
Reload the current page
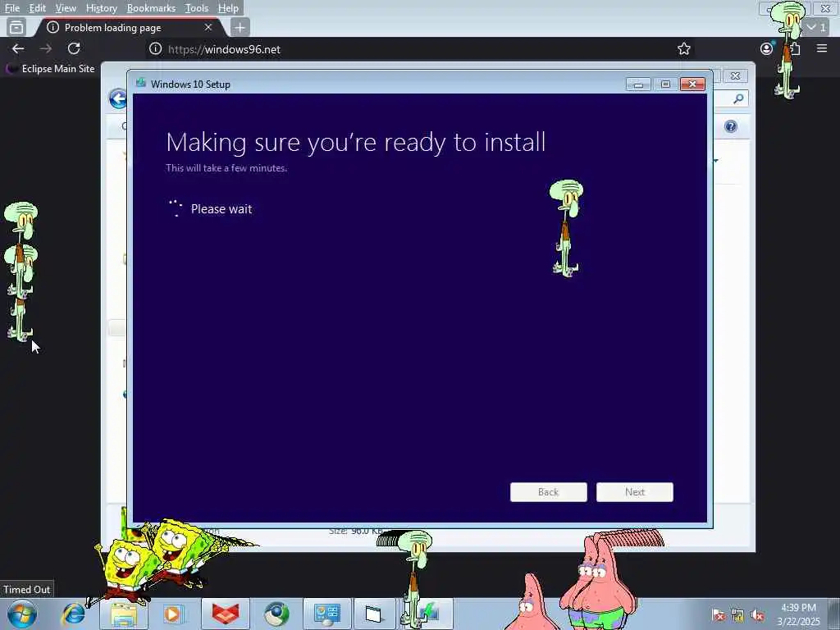[74, 48]
